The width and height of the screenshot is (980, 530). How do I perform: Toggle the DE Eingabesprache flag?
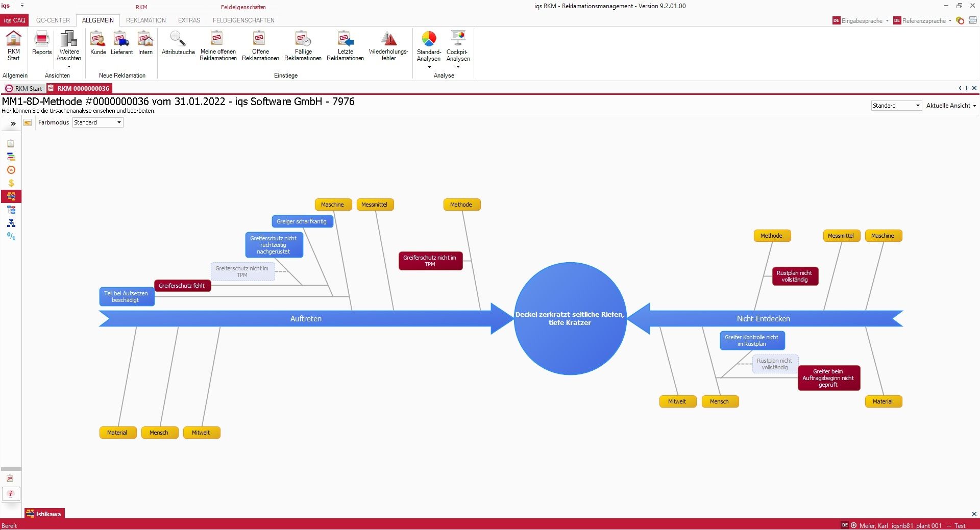(836, 21)
